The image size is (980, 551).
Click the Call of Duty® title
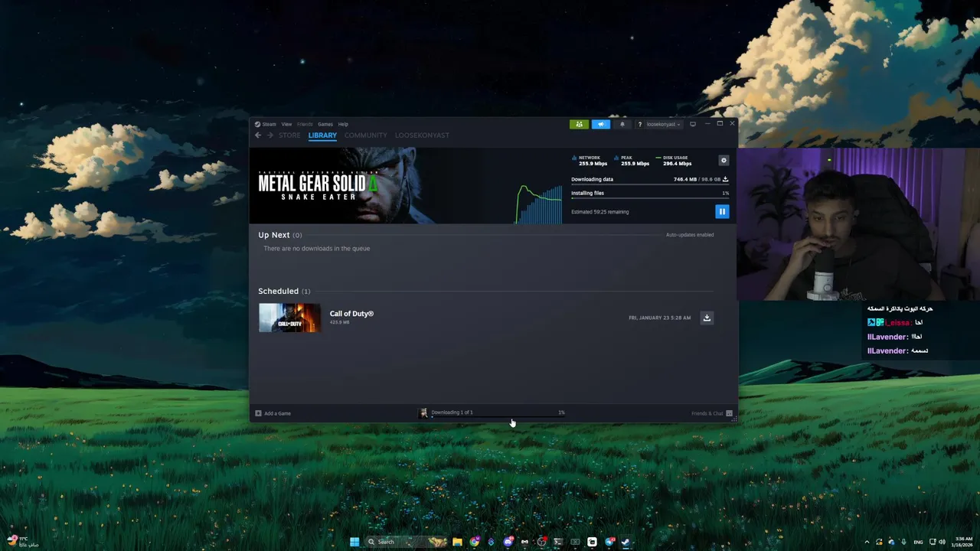pos(351,314)
